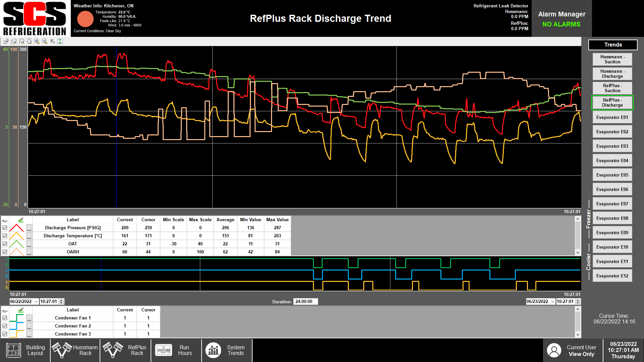644x362 pixels.
Task: Open the Run Hours screen
Action: [x=176, y=350]
